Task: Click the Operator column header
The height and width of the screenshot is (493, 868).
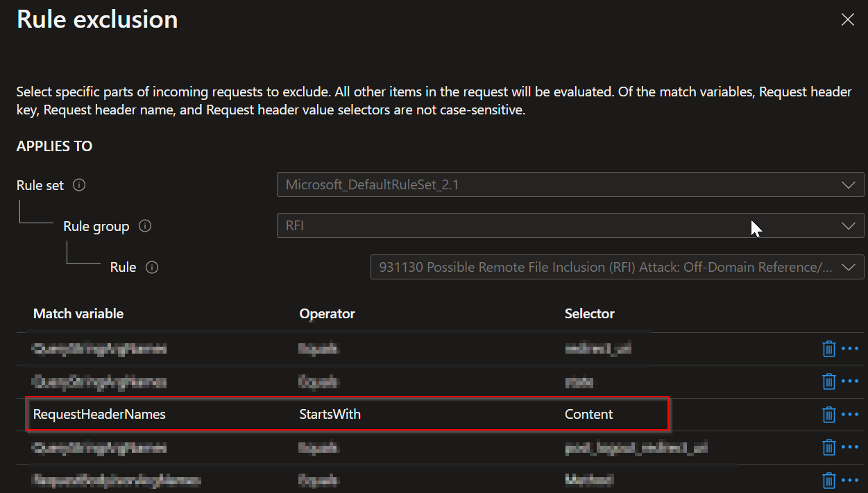Action: [327, 313]
